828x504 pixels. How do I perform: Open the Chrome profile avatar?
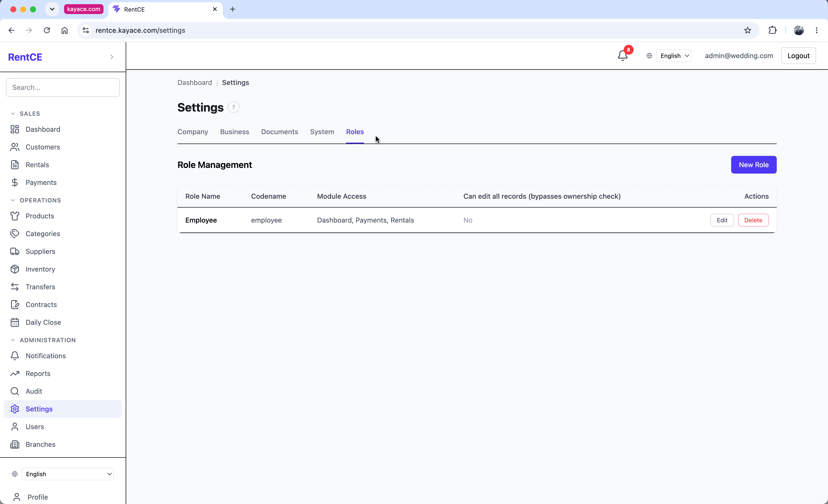pos(799,30)
